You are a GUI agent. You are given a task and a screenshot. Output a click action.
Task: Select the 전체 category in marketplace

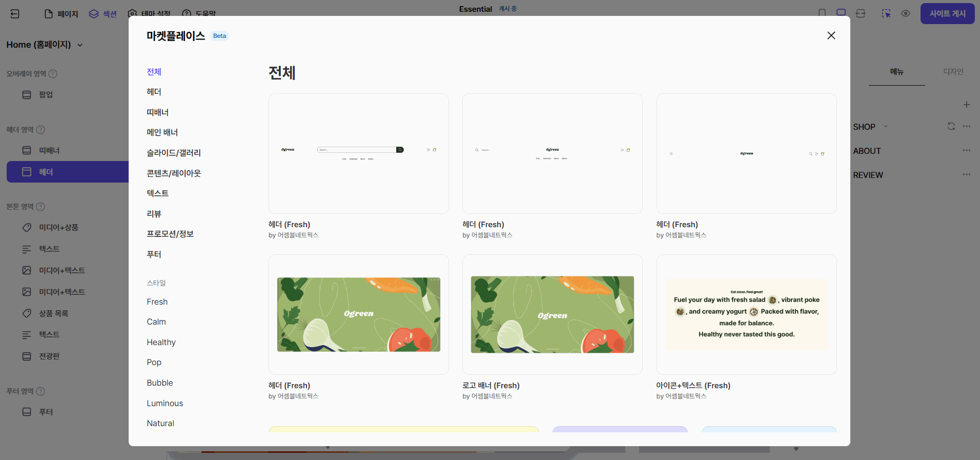[154, 72]
